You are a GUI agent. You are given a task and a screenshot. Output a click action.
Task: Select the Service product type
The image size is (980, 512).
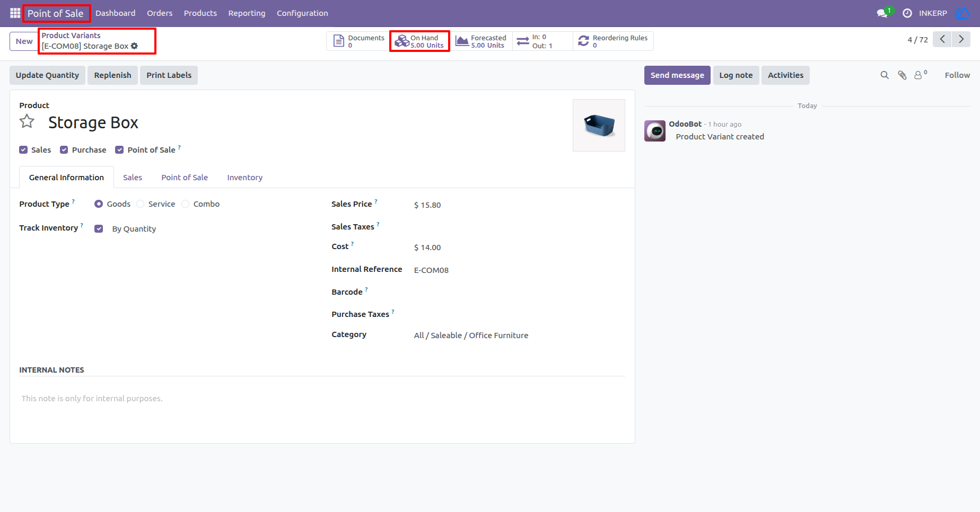pos(140,204)
